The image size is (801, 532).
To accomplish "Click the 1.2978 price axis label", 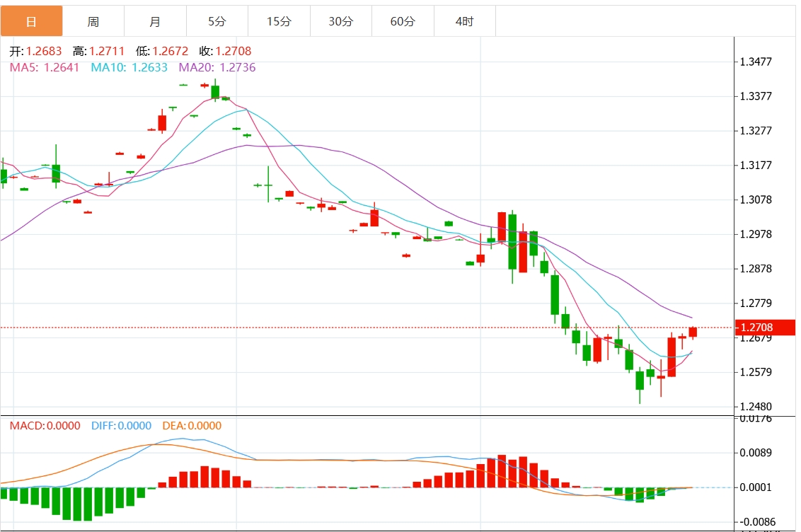I will click(756, 234).
